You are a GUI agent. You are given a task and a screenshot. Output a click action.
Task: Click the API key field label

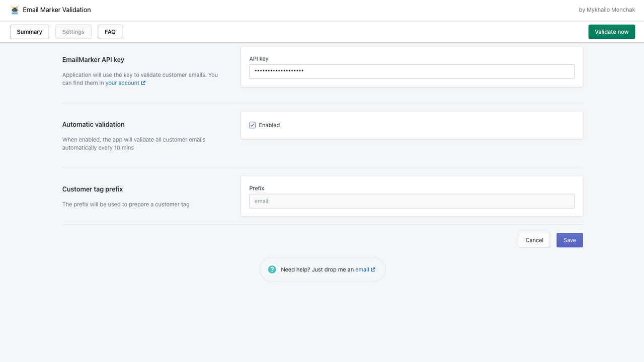[259, 59]
